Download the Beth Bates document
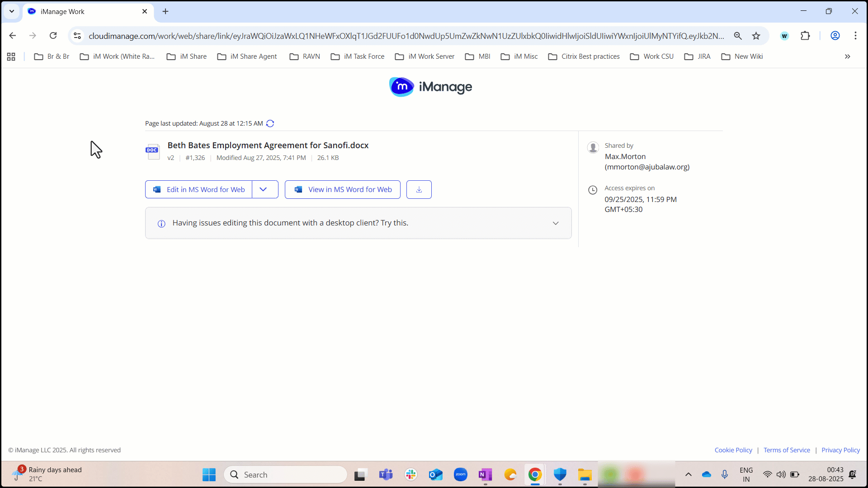The width and height of the screenshot is (868, 488). coord(419,189)
